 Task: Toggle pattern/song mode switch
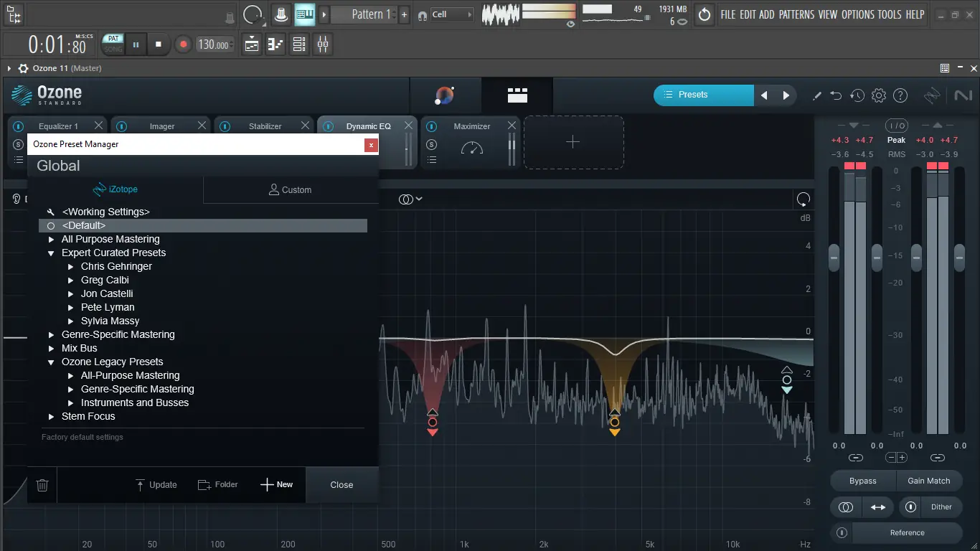pos(113,44)
